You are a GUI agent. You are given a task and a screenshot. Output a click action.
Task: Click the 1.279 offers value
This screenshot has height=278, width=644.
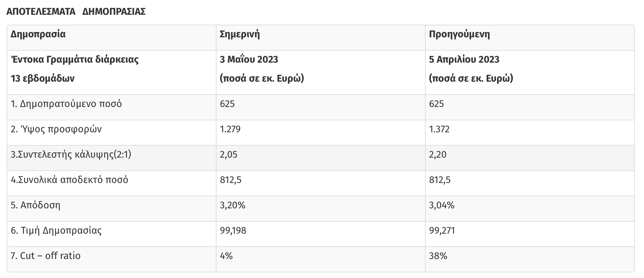(x=230, y=129)
